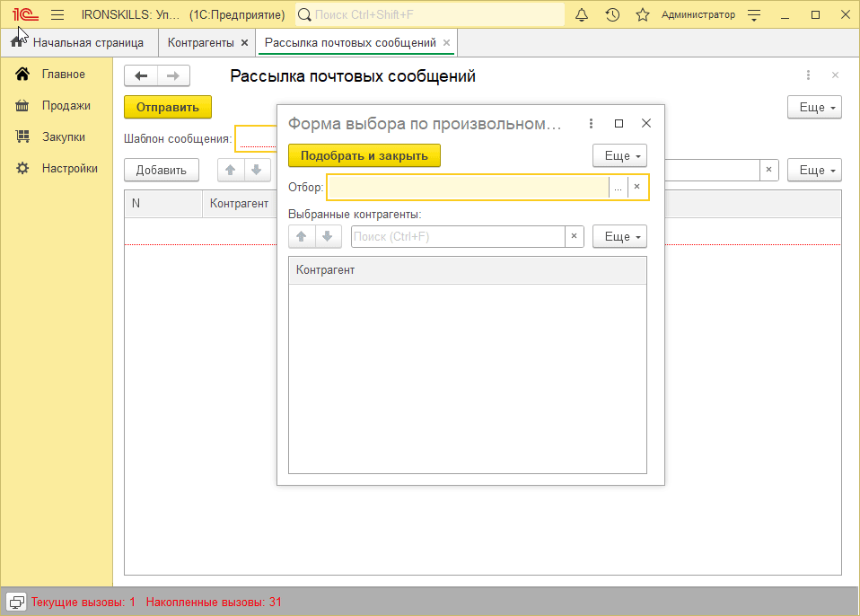The height and width of the screenshot is (616, 860).
Task: Open the hamburger main menu
Action: pos(57,15)
